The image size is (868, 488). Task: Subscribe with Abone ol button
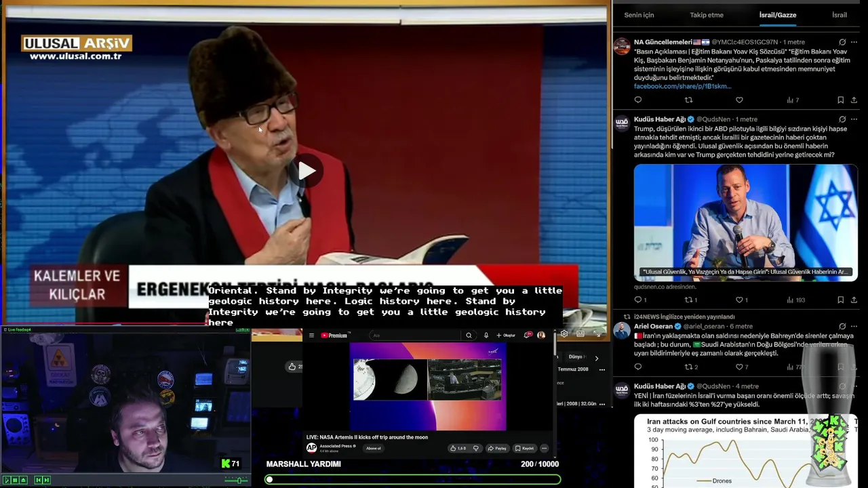(374, 448)
